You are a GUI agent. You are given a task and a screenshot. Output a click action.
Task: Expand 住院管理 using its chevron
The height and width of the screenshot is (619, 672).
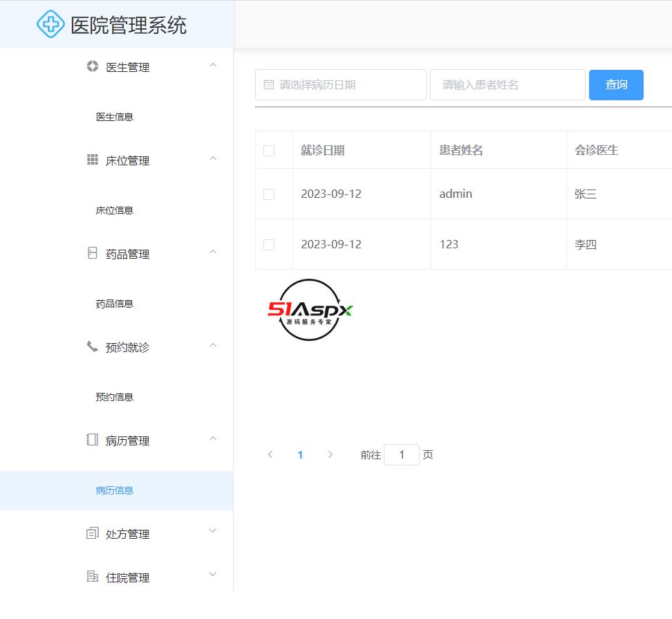pyautogui.click(x=212, y=575)
